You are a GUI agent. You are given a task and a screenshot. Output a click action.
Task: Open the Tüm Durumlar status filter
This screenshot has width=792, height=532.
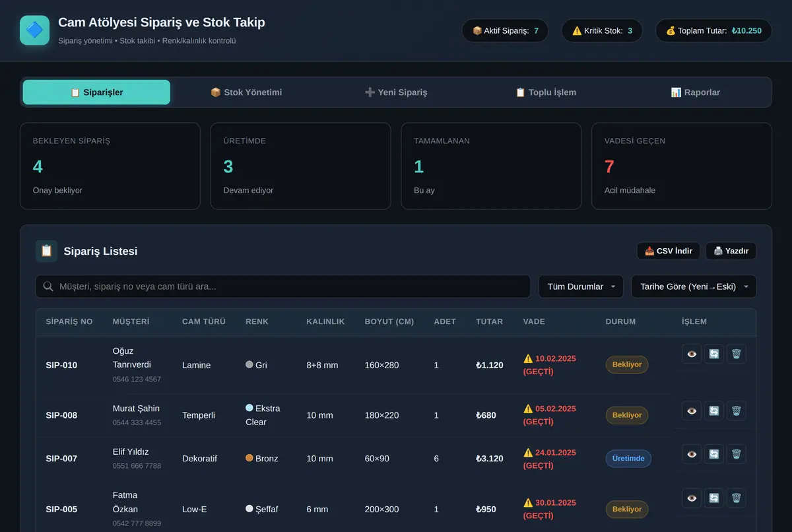tap(581, 286)
